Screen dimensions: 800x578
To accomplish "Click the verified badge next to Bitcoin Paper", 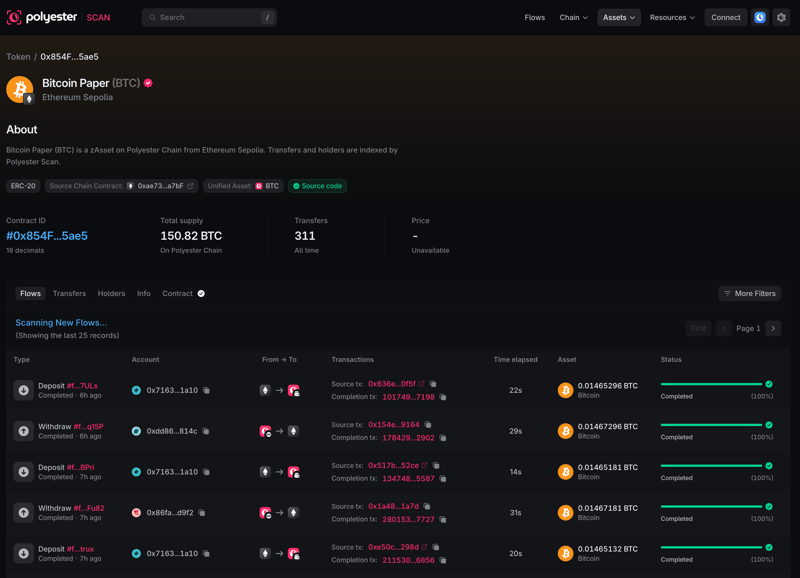I will coord(148,83).
